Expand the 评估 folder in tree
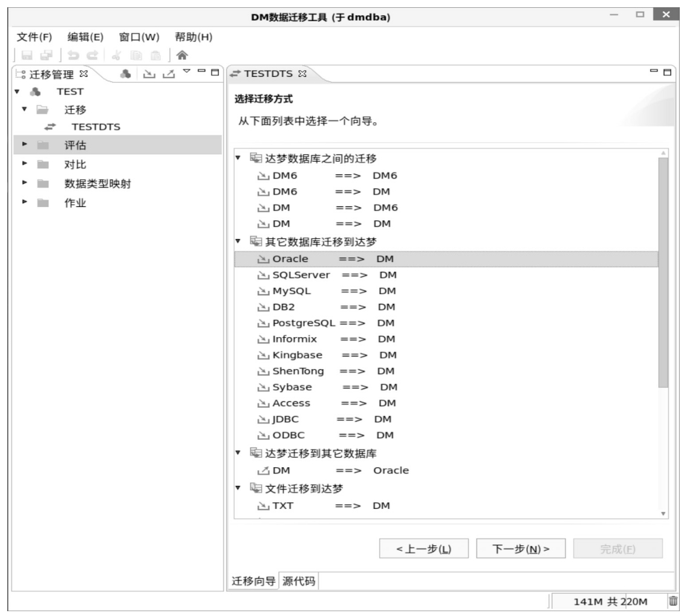684x616 pixels. pos(25,145)
